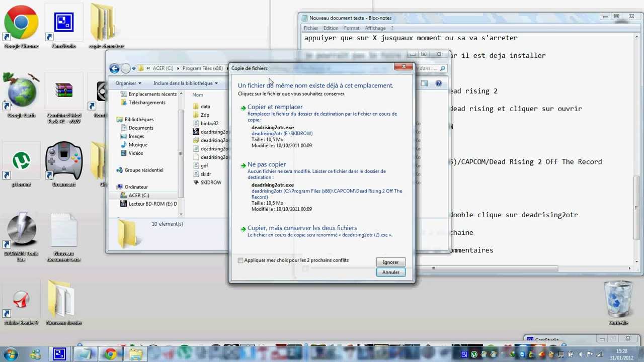Open Musique library in navigation pane
This screenshot has height=362, width=644.
click(x=134, y=145)
